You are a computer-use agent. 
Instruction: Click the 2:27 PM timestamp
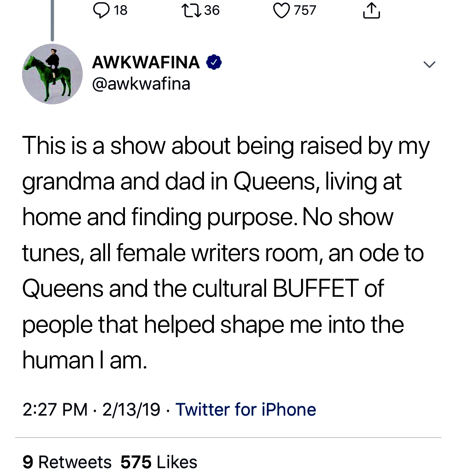click(55, 410)
